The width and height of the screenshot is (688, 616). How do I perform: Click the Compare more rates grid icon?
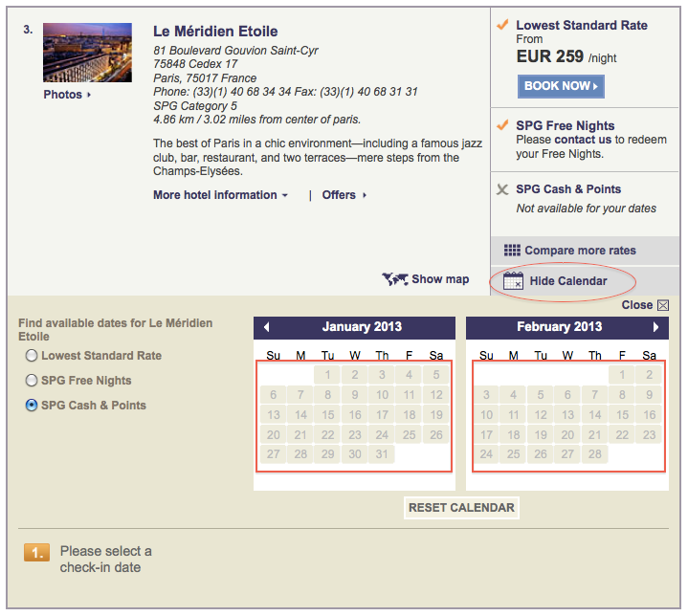[512, 251]
